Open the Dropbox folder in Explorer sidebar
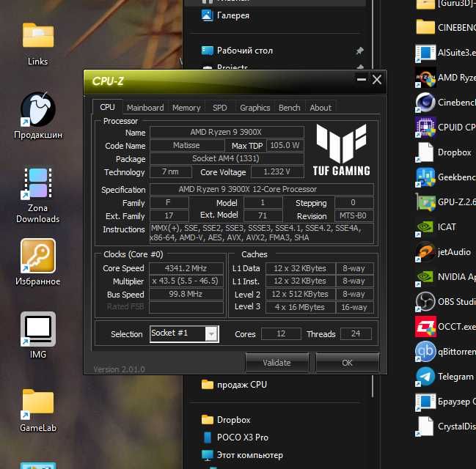The image size is (476, 469). click(x=226, y=420)
